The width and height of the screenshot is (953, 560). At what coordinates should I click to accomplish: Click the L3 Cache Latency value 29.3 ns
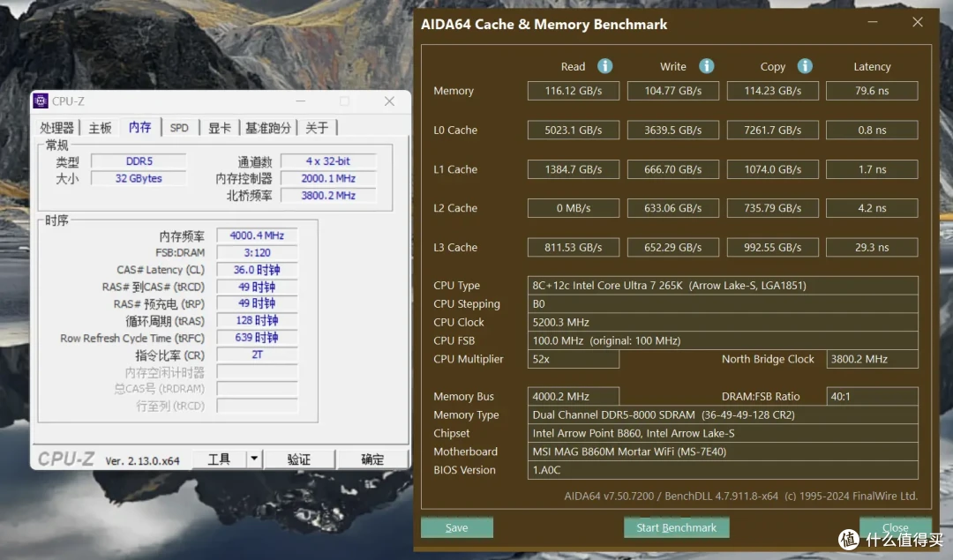(872, 247)
